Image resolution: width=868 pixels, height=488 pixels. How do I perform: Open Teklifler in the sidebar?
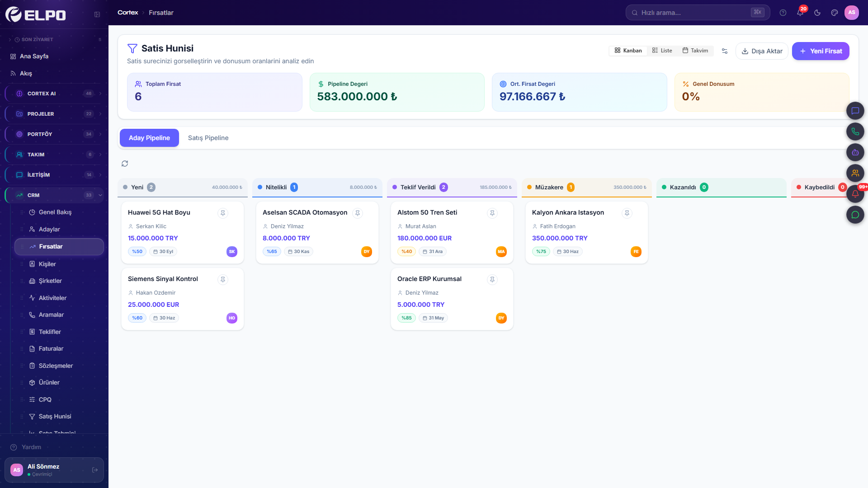[59, 332]
